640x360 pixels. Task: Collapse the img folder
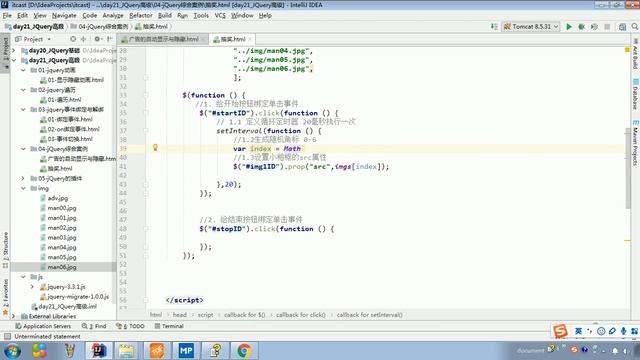23,188
